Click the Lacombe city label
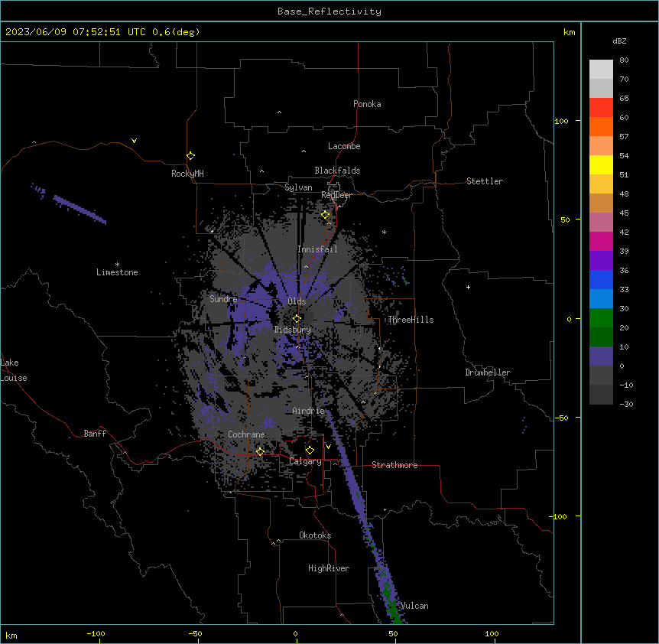Screen dimensions: 659x644 pyautogui.click(x=344, y=146)
